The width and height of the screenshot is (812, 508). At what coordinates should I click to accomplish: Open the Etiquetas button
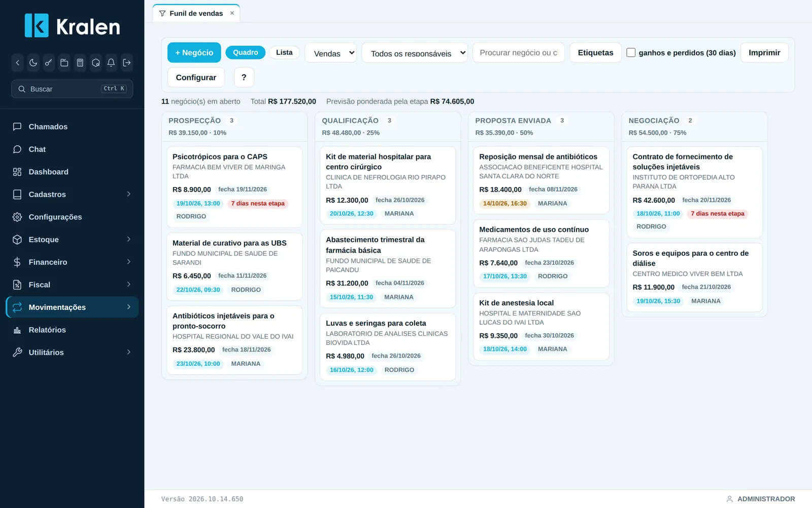click(595, 52)
